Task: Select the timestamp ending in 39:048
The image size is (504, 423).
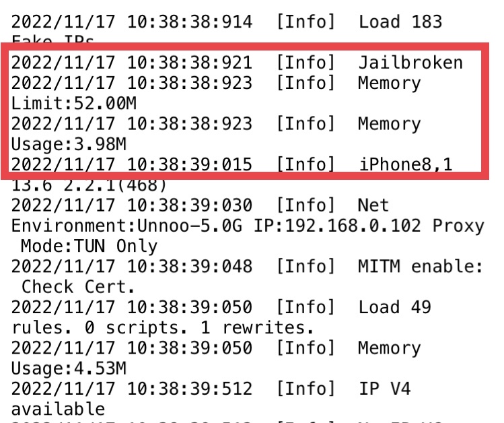Action: click(132, 267)
